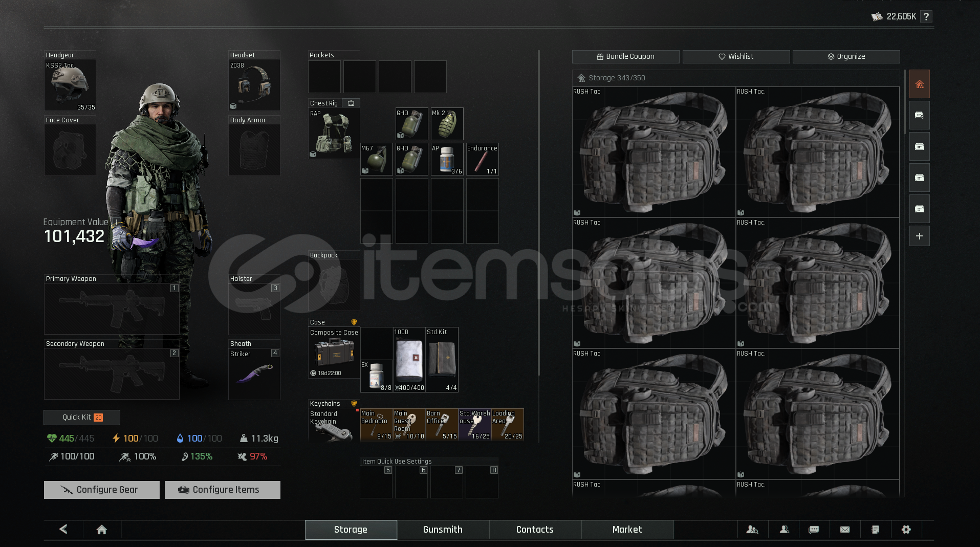Select the Main Bedroom key

click(x=377, y=425)
